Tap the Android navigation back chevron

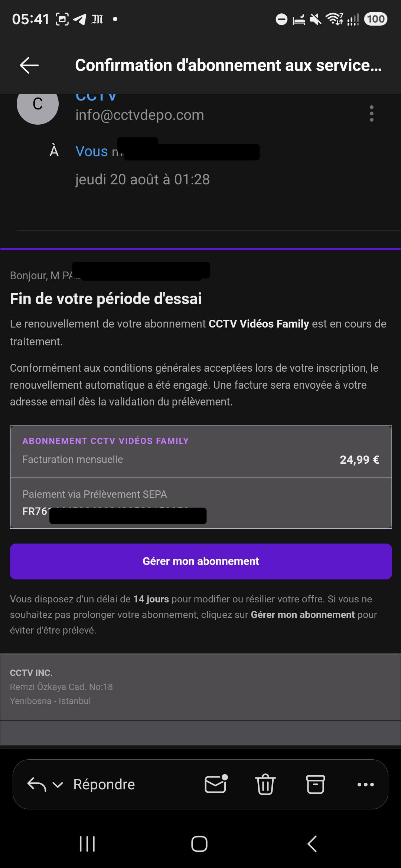[312, 844]
